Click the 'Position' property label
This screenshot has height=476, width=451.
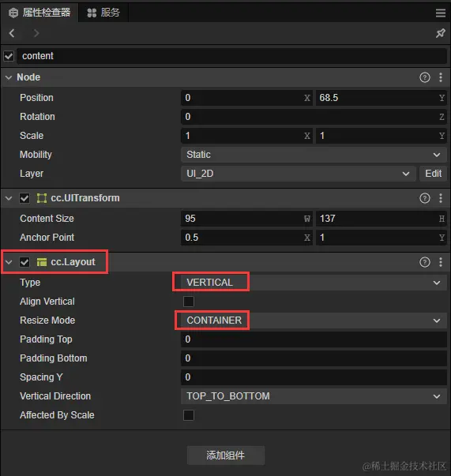click(36, 98)
